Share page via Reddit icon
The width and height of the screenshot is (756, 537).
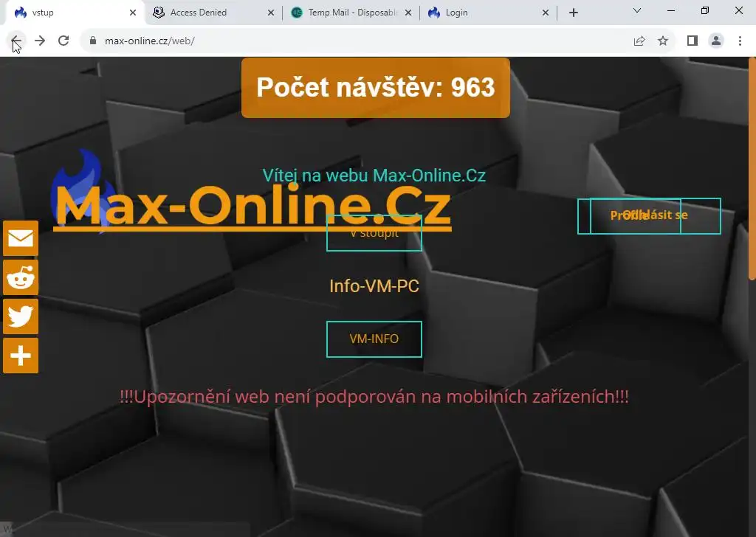pos(21,277)
